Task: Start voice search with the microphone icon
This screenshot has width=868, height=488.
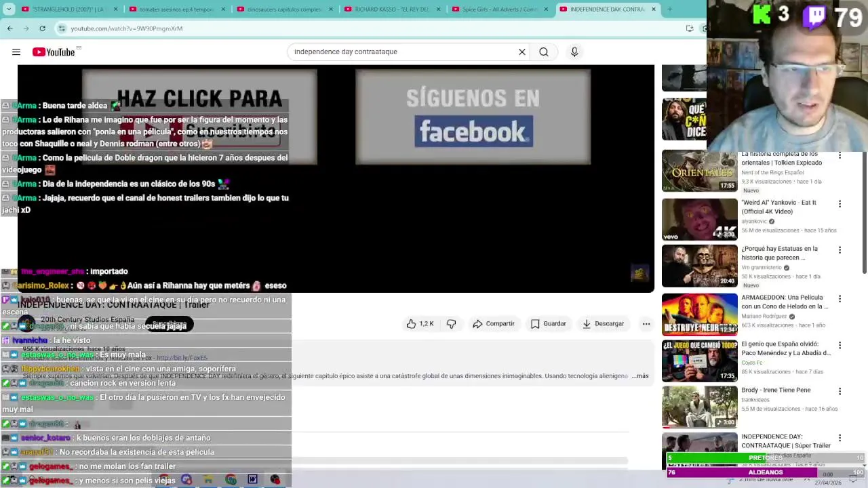Action: click(574, 52)
